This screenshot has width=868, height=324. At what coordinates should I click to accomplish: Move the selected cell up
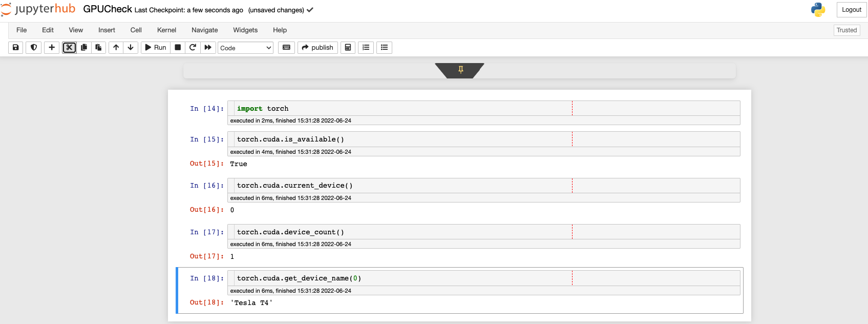[116, 48]
